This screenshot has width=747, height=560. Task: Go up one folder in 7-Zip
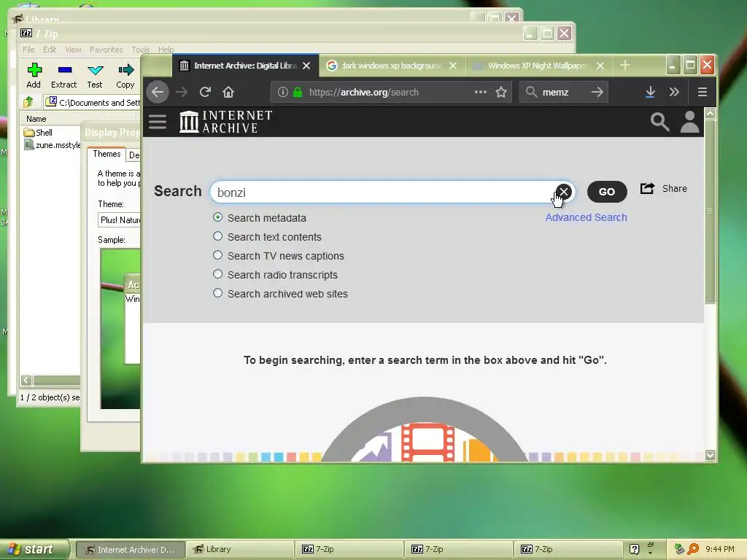tap(28, 102)
